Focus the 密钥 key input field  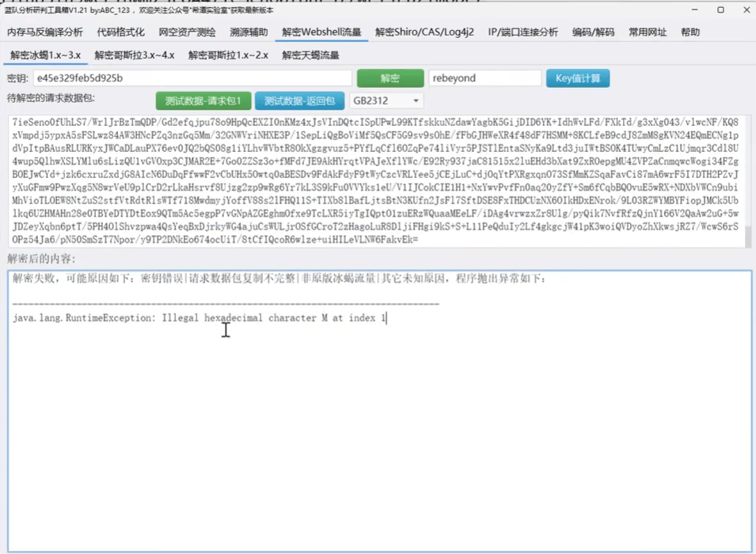click(192, 78)
